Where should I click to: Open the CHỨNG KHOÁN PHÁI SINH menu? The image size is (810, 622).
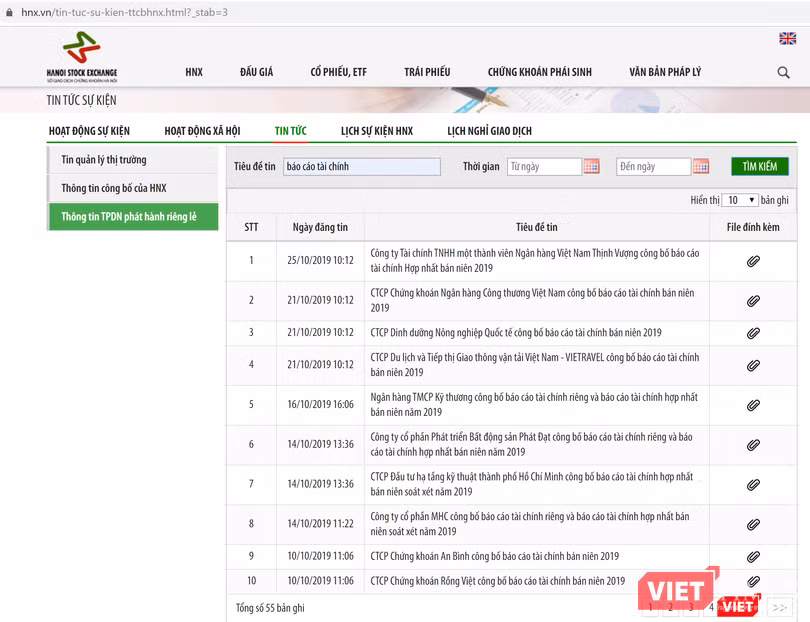(x=540, y=72)
